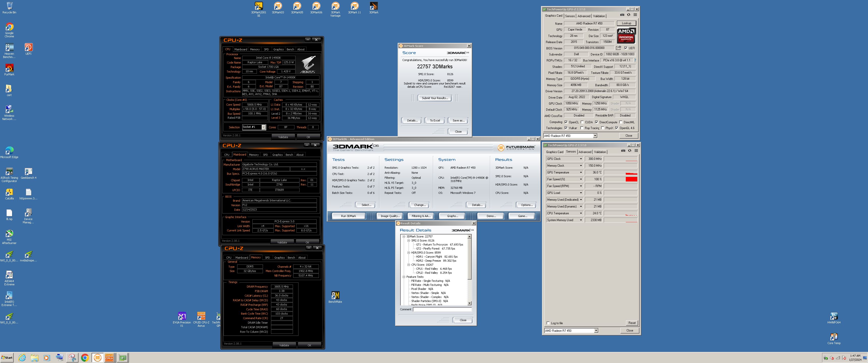Click To Excel in 3DMark Score window
868x363 pixels.
coord(435,120)
